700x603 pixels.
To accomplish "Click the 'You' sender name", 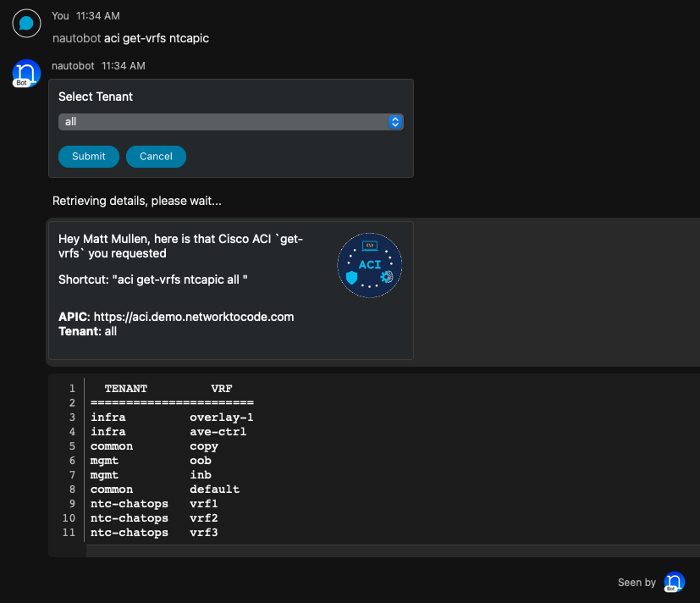I will tap(60, 16).
